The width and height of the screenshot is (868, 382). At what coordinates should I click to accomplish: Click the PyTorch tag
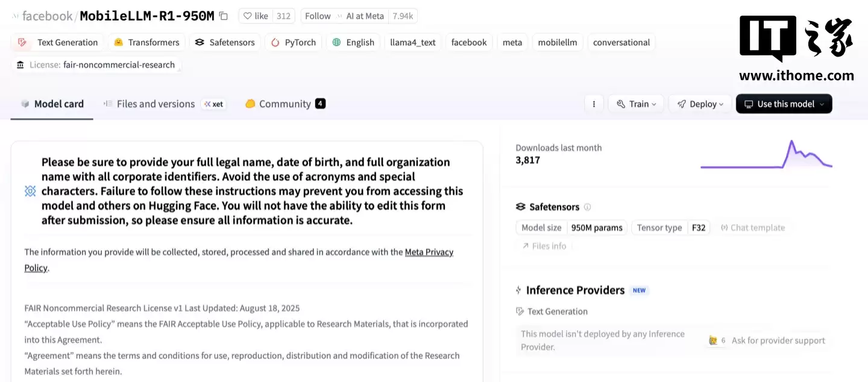point(294,43)
